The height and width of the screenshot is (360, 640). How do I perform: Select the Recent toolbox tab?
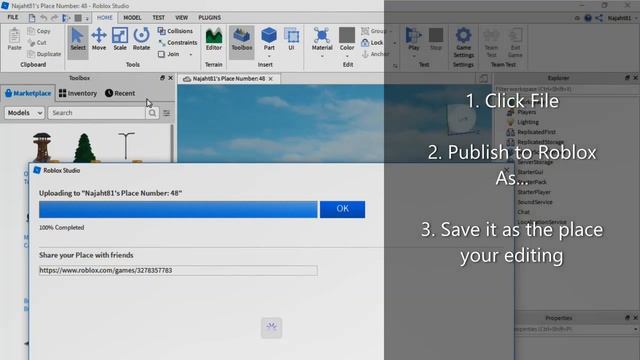point(120,93)
